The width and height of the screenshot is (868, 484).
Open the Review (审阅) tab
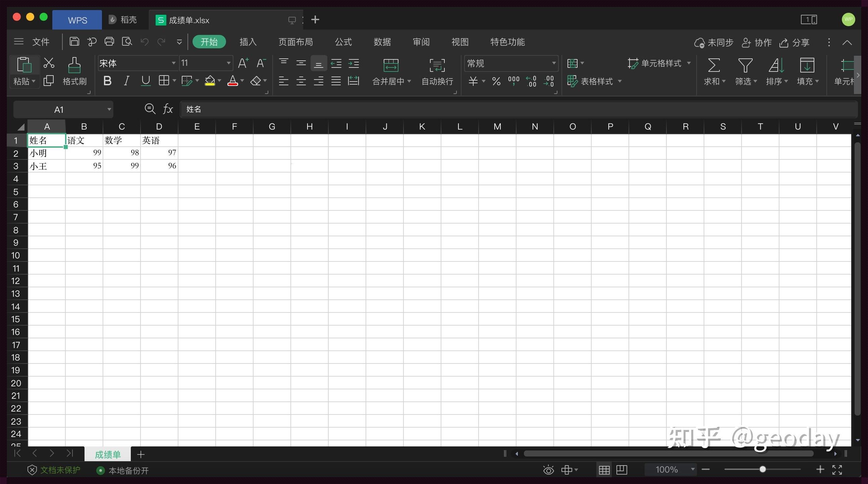click(x=421, y=42)
